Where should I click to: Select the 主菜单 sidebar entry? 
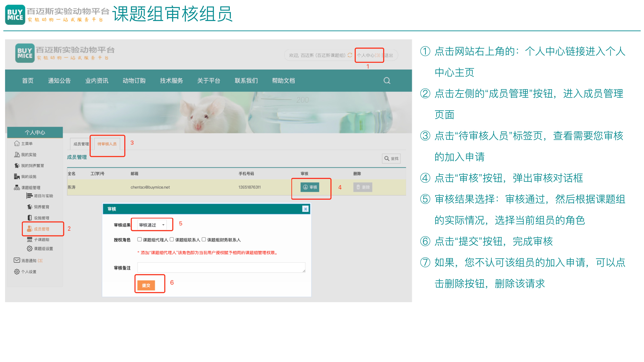27,143
